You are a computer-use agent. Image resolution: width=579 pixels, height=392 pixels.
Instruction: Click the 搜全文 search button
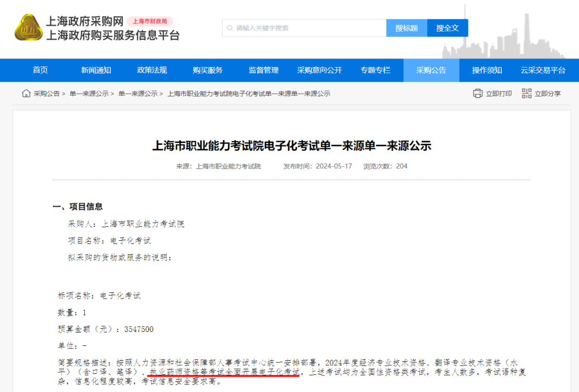448,27
